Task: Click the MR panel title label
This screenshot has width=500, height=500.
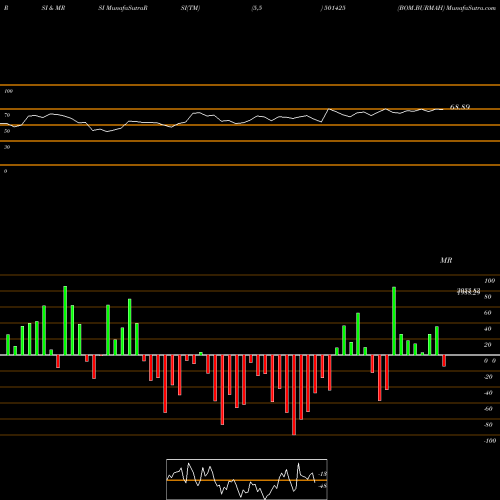Action: [446, 260]
